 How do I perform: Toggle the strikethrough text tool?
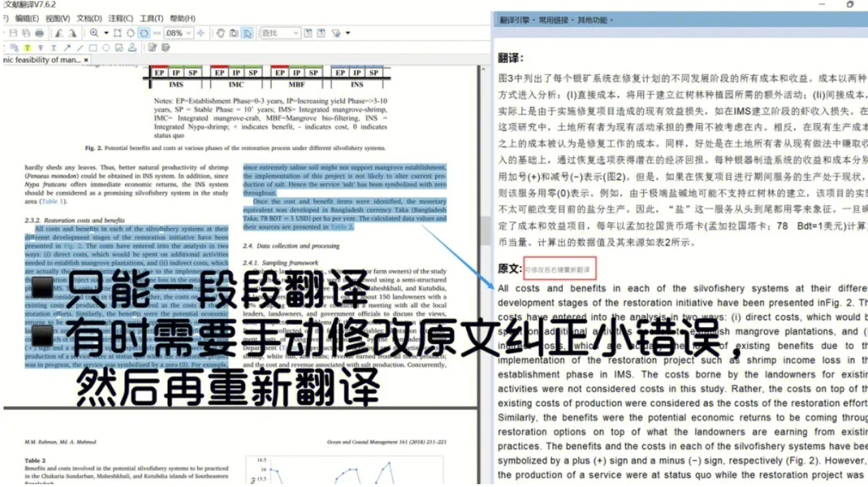tap(41, 47)
